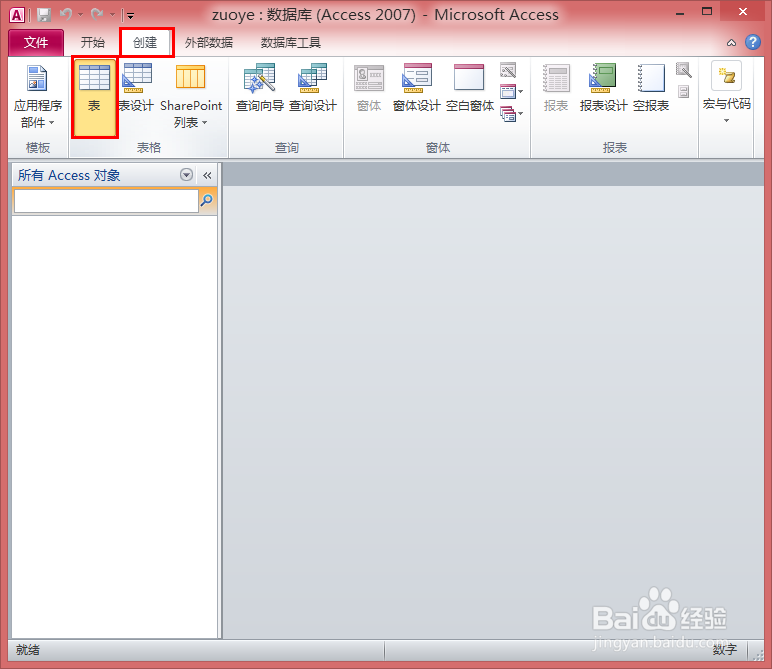Click the search magnifier icon in the navigation pane
The height and width of the screenshot is (669, 772).
pos(207,200)
